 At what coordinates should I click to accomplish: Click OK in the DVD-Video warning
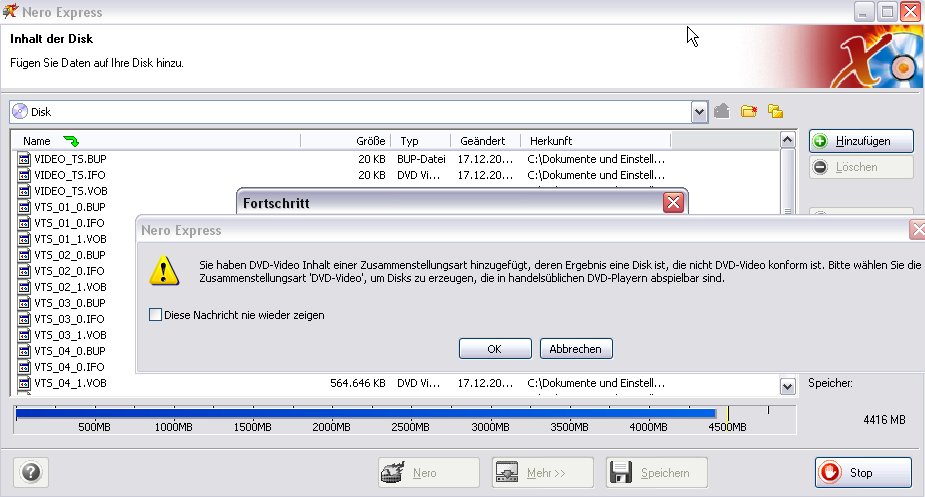pos(495,349)
